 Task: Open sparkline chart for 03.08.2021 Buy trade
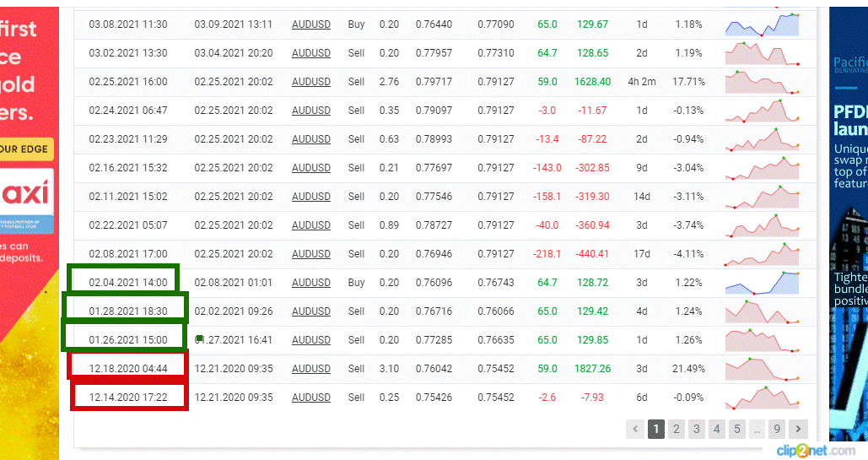tap(763, 24)
